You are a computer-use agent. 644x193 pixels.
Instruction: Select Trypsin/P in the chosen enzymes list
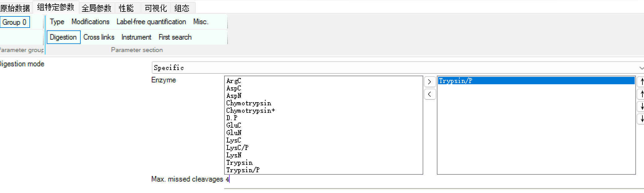point(455,81)
